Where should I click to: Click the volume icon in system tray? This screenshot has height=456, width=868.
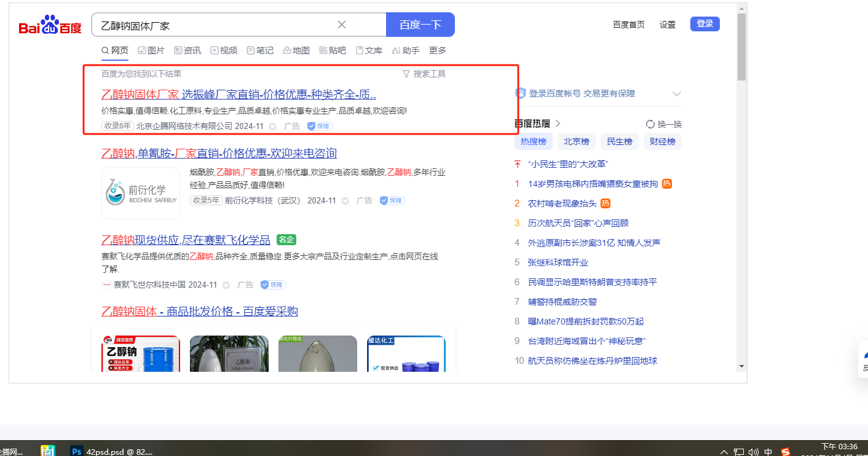pos(754,452)
